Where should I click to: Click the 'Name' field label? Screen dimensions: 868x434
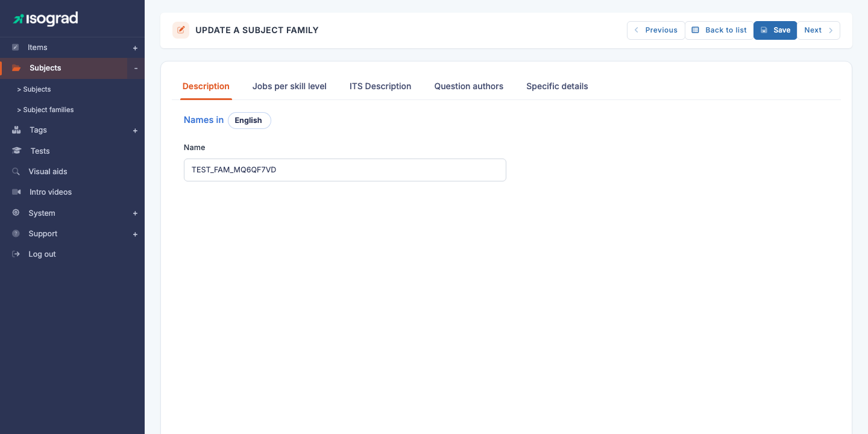195,147
